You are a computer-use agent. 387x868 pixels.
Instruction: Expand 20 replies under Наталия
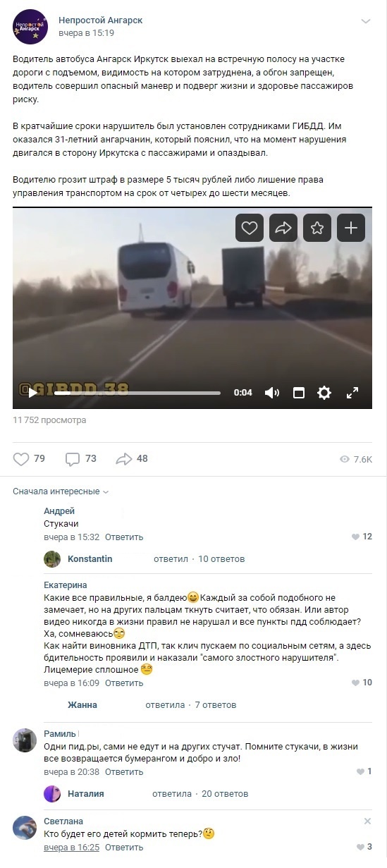[x=225, y=794]
